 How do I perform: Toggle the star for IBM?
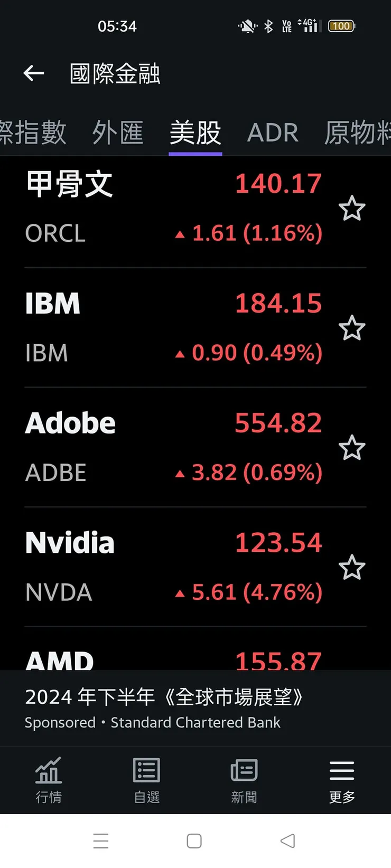[x=352, y=328]
